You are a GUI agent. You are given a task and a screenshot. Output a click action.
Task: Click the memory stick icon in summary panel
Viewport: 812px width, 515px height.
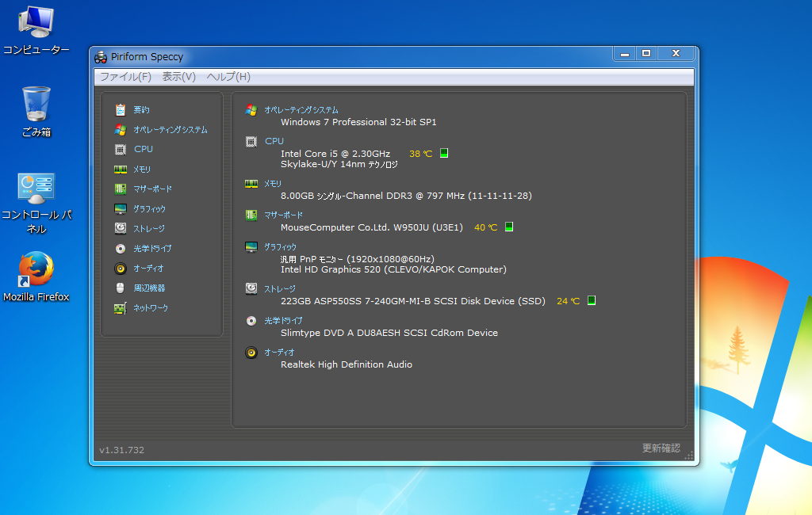251,184
